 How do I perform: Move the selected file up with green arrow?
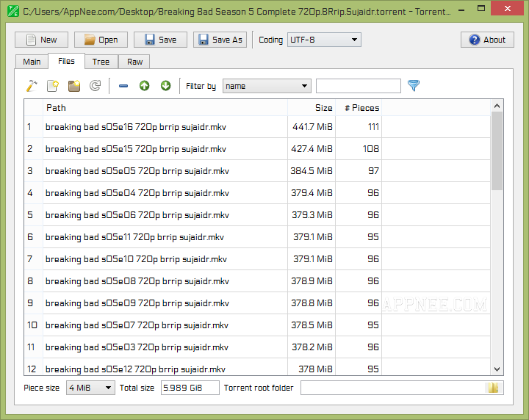(145, 86)
